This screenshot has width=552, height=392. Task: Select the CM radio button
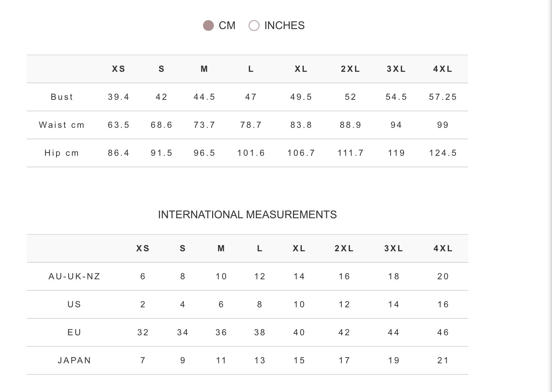[x=208, y=25]
